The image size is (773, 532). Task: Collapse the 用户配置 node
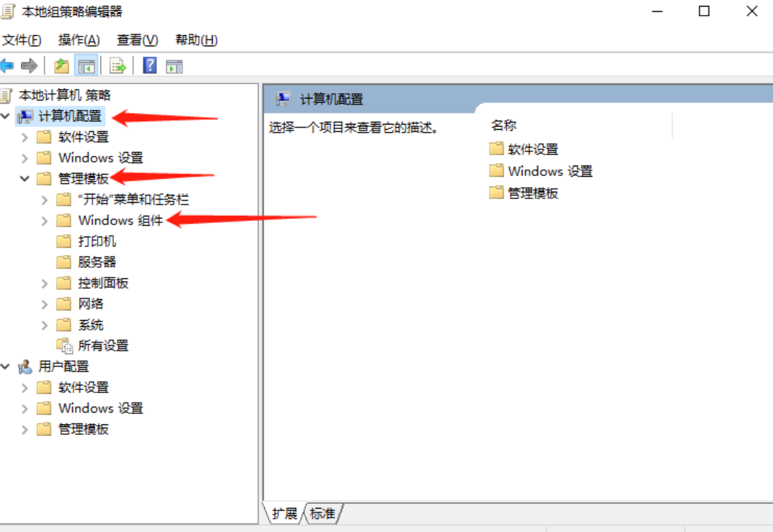pyautogui.click(x=5, y=366)
